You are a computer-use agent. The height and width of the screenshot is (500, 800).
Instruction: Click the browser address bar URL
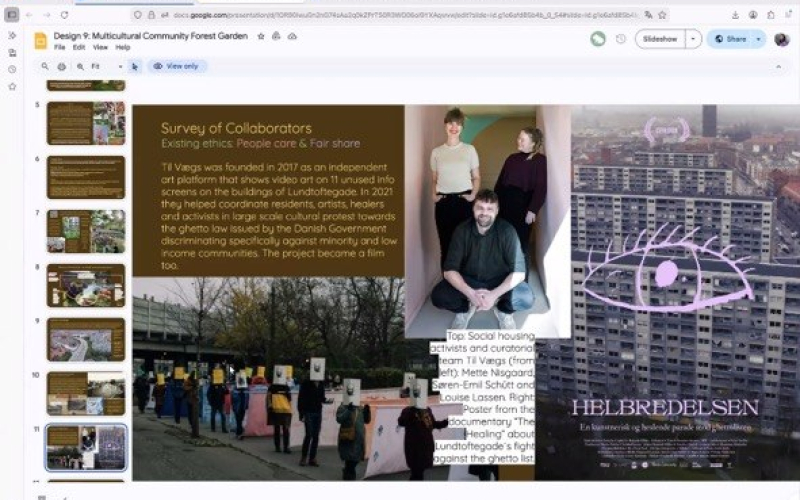coord(406,15)
